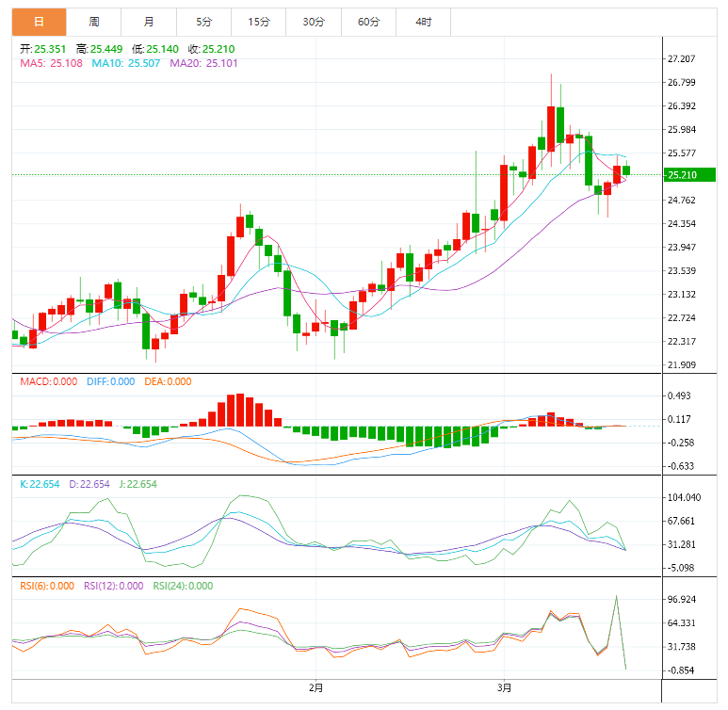
Task: Click the RSI(24):0.000 label
Action: (x=183, y=586)
